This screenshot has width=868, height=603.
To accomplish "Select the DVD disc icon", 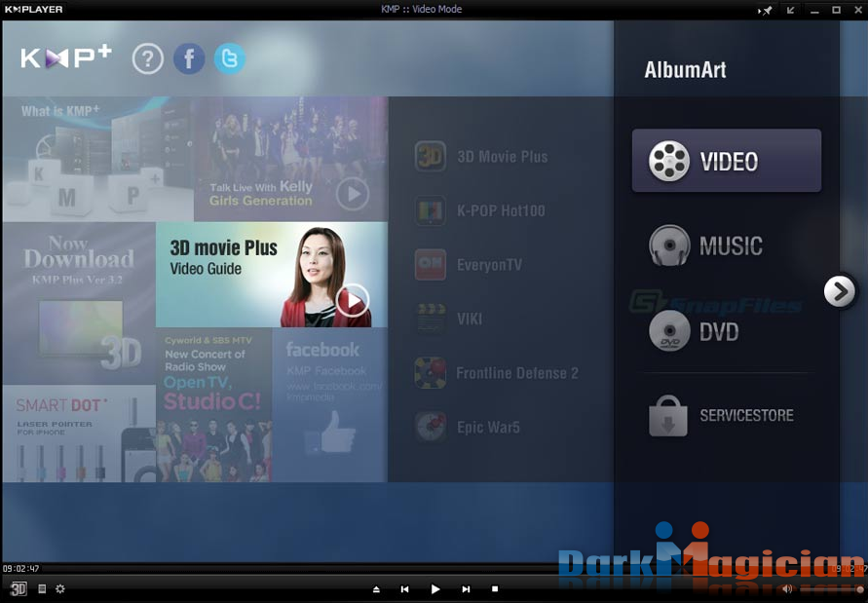I will pos(669,331).
